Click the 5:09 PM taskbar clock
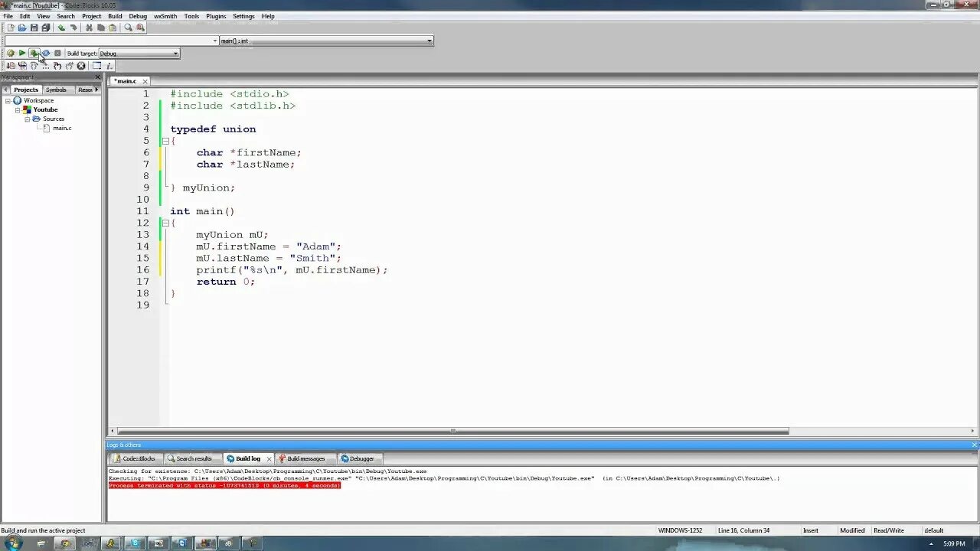Screen dimensions: 980x551 pos(954,543)
